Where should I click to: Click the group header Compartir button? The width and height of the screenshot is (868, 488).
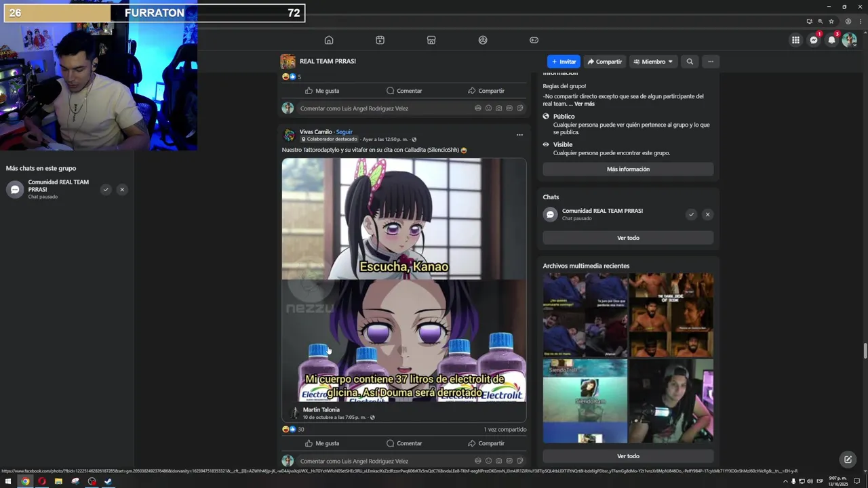pyautogui.click(x=605, y=62)
